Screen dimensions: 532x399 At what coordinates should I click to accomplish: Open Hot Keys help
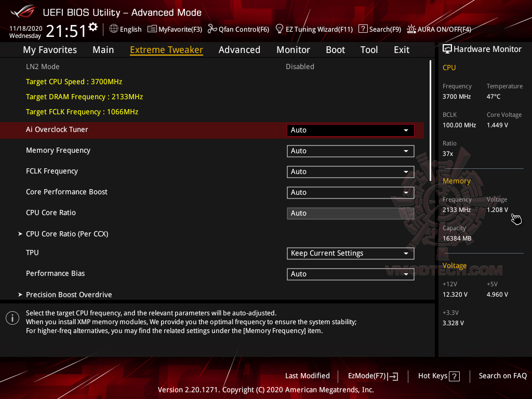point(438,376)
